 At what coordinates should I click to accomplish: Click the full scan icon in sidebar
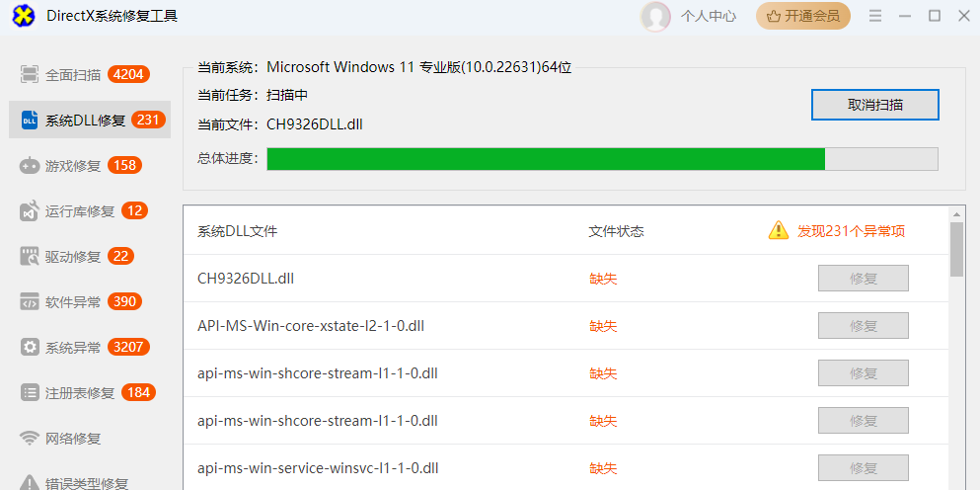(30, 75)
